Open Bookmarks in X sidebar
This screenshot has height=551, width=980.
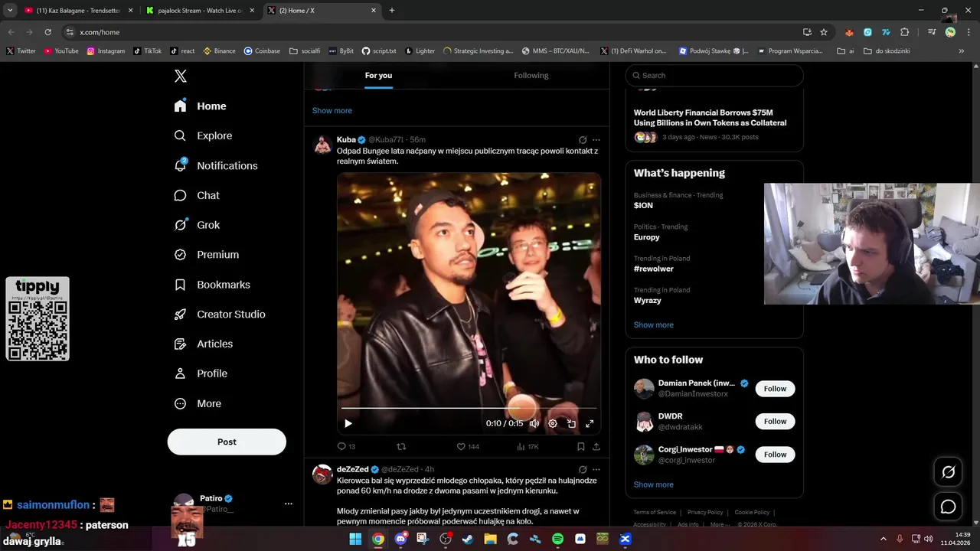pos(212,285)
